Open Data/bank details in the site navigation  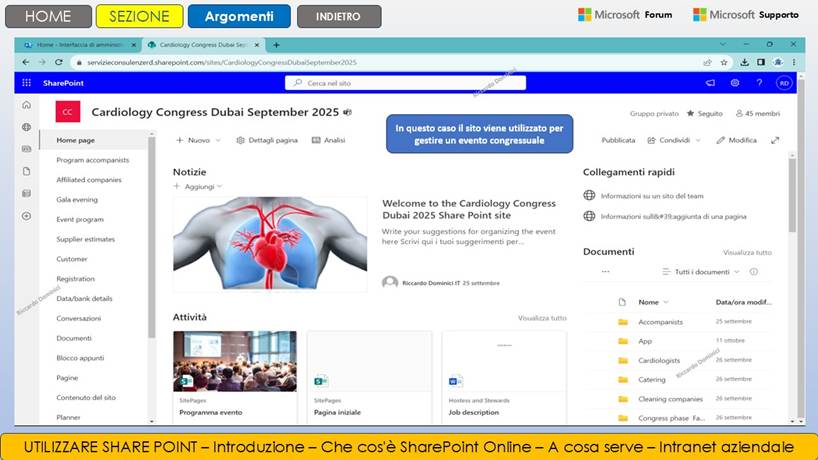point(84,299)
